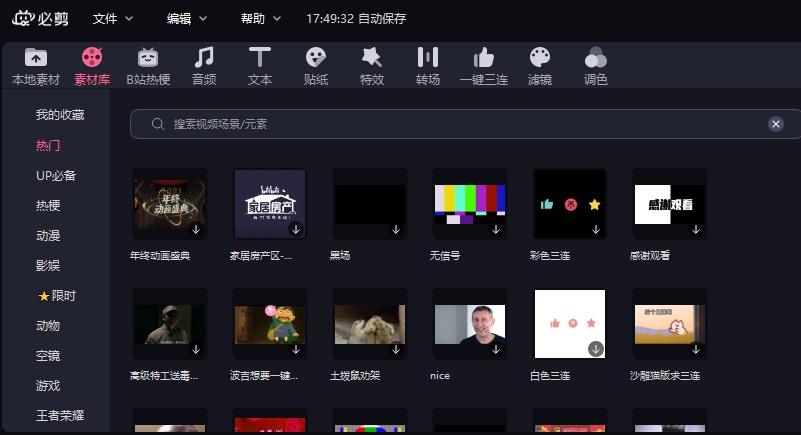Select the 沙雕猫版求三连 thumbnail
The image size is (801, 435).
670,324
